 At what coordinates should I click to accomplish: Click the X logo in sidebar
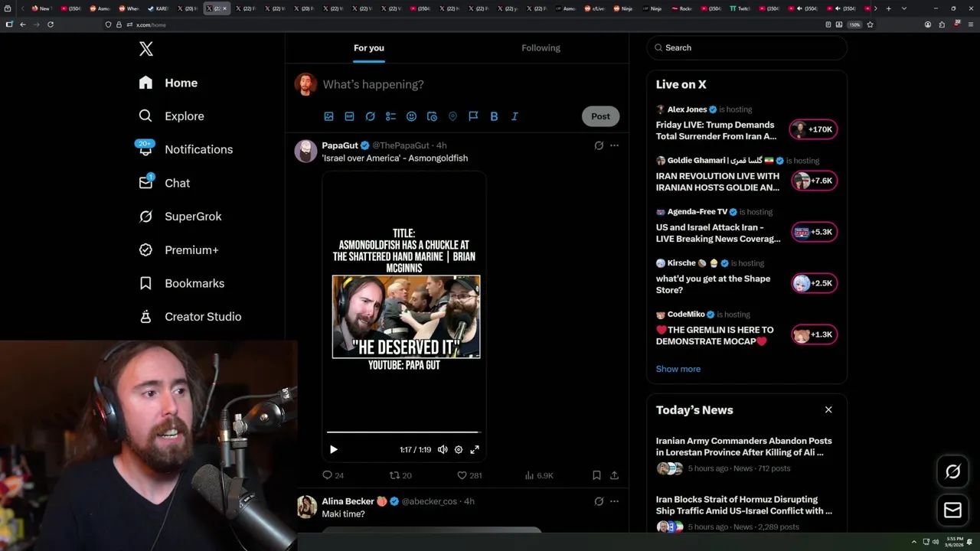click(x=146, y=49)
